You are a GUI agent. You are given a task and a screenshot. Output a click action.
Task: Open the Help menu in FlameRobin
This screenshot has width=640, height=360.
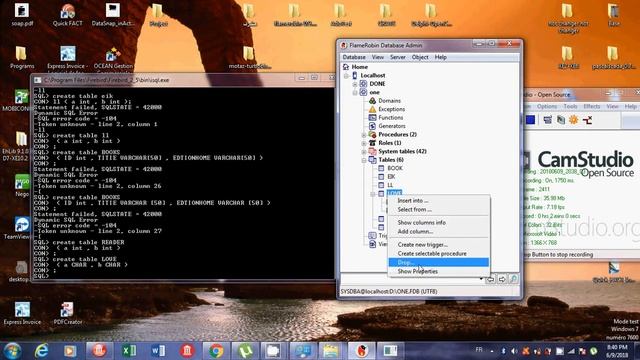(440, 57)
